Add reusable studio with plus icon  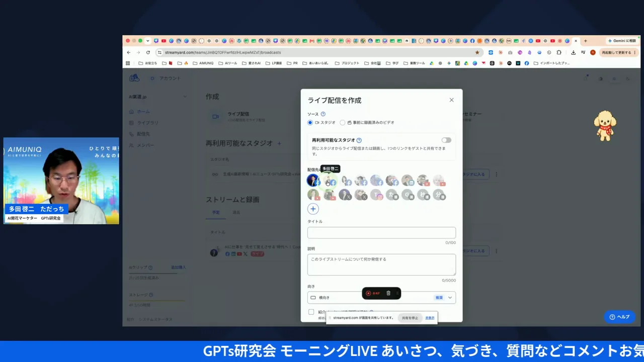pyautogui.click(x=279, y=143)
